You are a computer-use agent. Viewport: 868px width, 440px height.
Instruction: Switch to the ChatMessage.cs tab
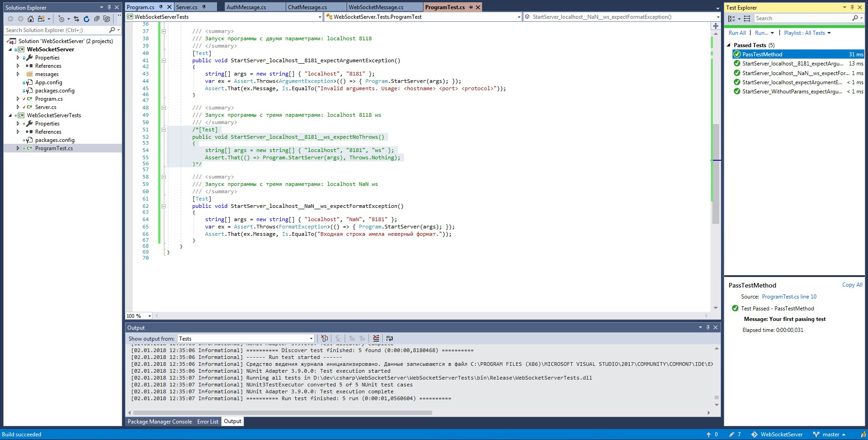pyautogui.click(x=315, y=7)
